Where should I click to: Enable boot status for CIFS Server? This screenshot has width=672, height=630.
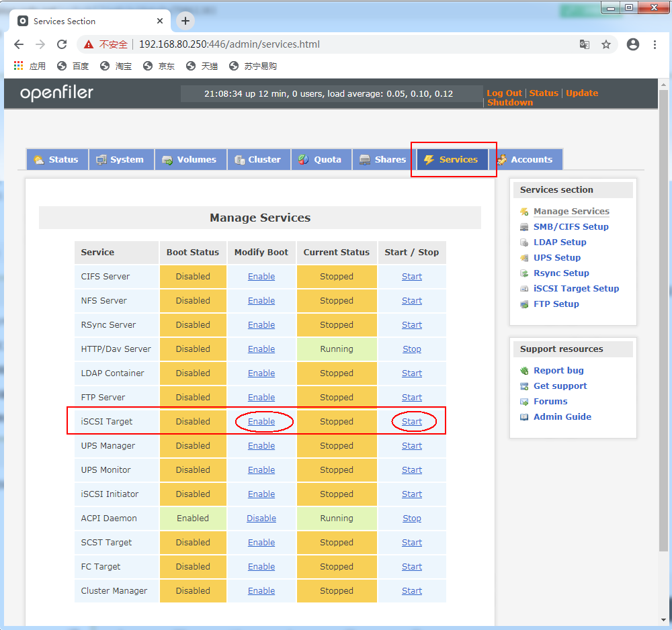tap(261, 276)
